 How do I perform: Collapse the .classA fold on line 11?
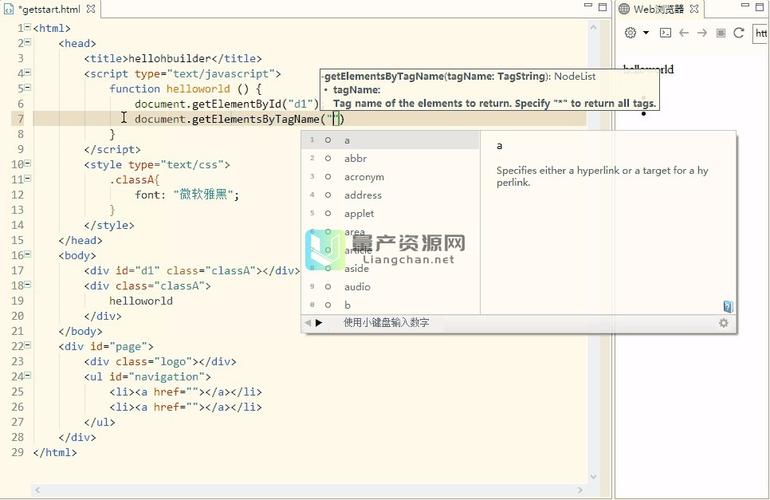tap(28, 178)
